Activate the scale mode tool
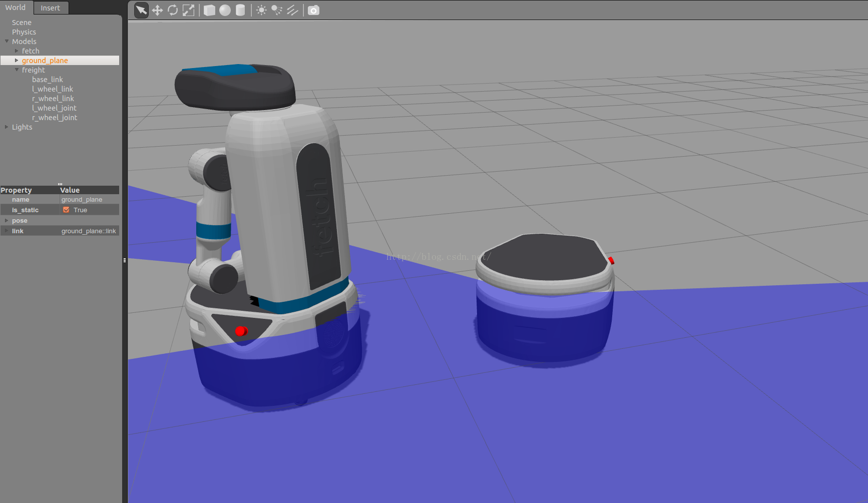868x503 pixels. (188, 10)
